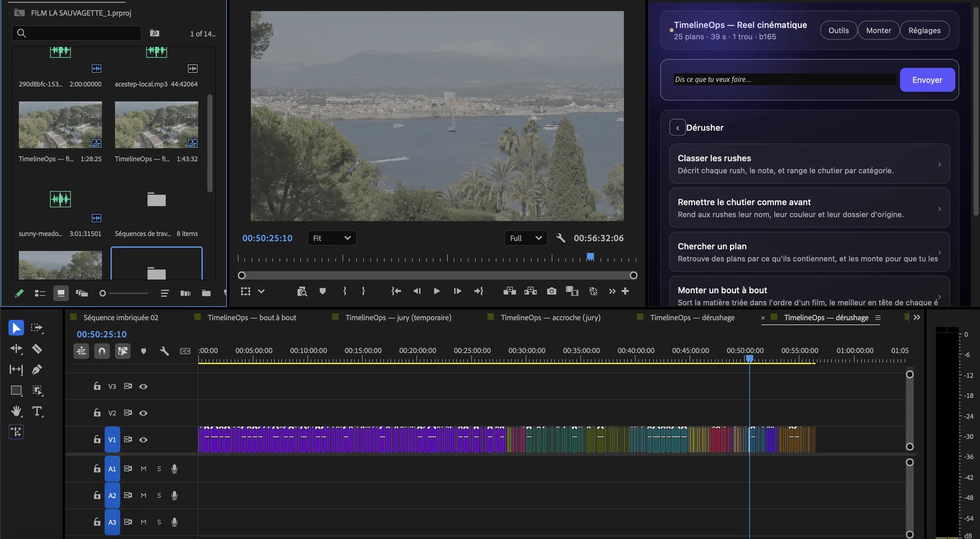Click the Export Frame camera icon

pos(552,291)
